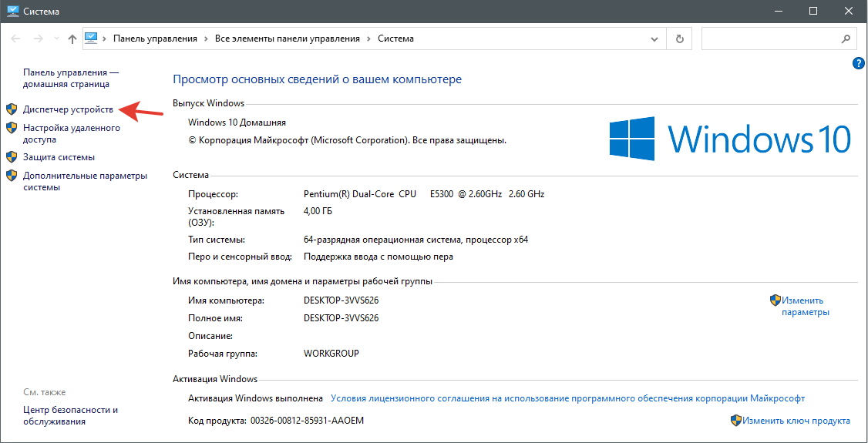Navigate forward with the right arrow

click(38, 39)
